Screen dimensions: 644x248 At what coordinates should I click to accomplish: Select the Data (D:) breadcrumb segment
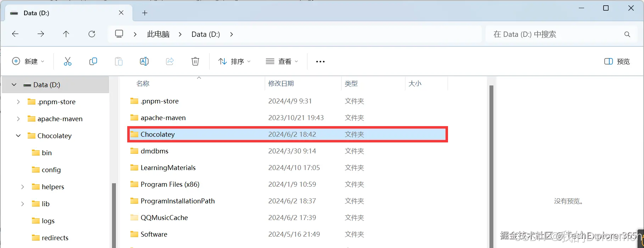(x=206, y=34)
